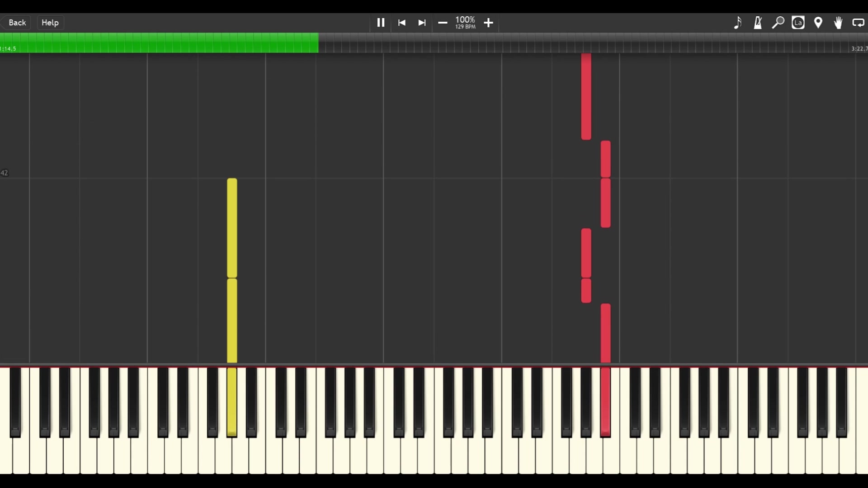The height and width of the screenshot is (488, 868).
Task: Toggle the loop icon
Action: (858, 23)
